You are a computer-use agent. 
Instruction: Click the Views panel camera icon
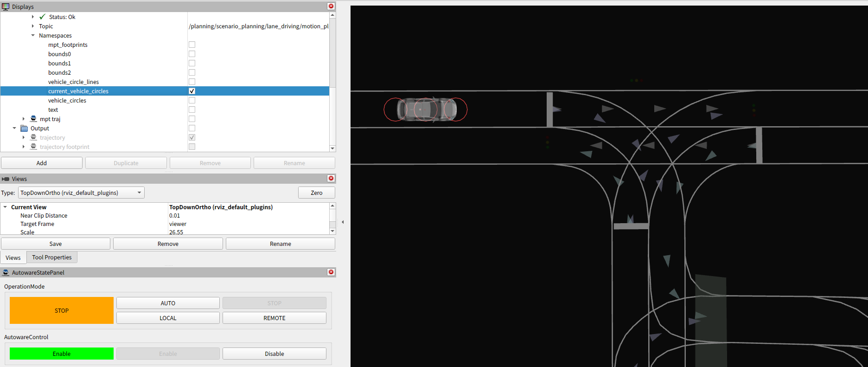[x=6, y=179]
